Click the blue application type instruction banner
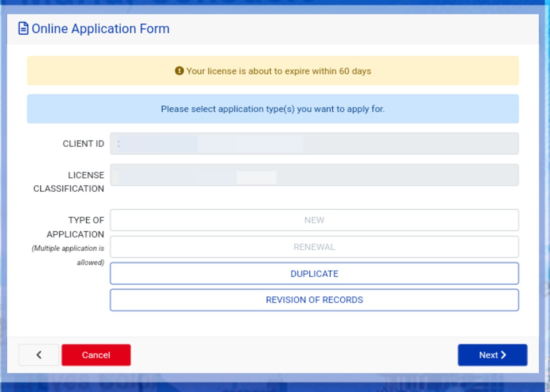550x392 pixels. (273, 109)
